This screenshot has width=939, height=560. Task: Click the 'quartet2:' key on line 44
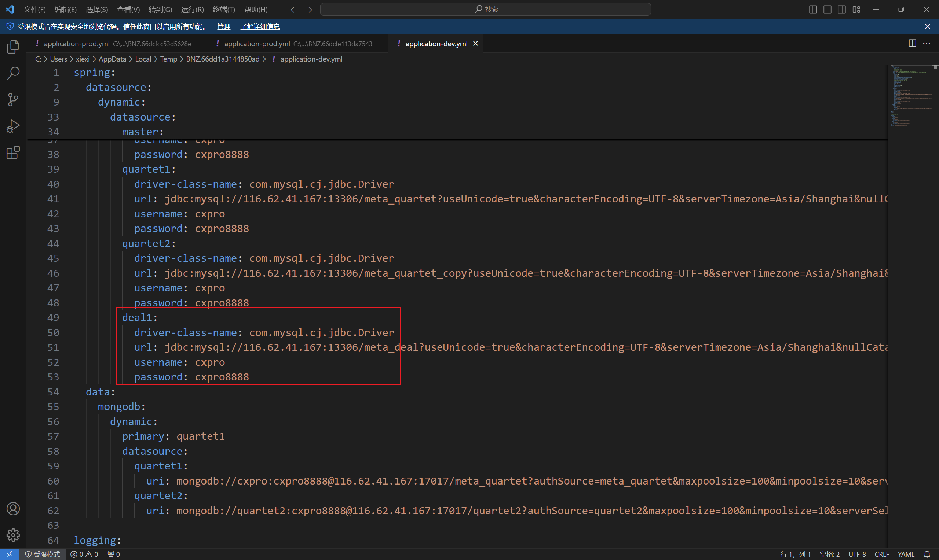coord(149,243)
